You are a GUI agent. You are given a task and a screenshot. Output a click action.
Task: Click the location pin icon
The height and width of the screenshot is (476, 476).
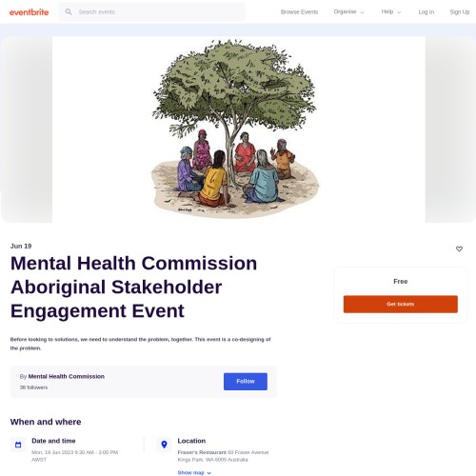tap(164, 445)
